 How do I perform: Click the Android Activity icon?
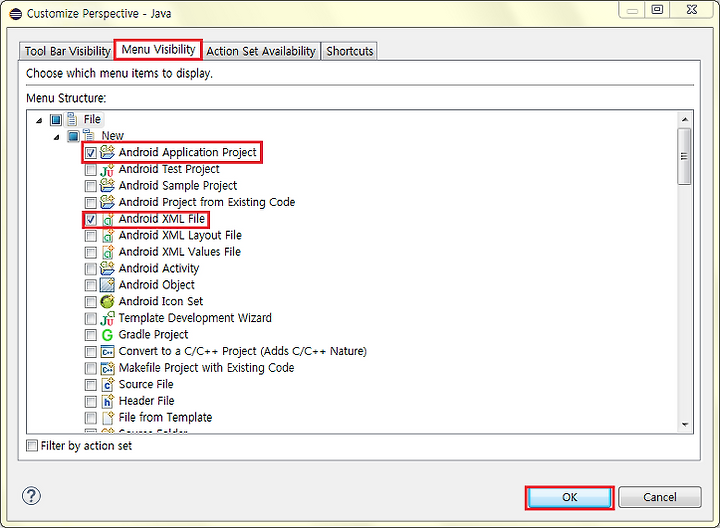coord(107,268)
